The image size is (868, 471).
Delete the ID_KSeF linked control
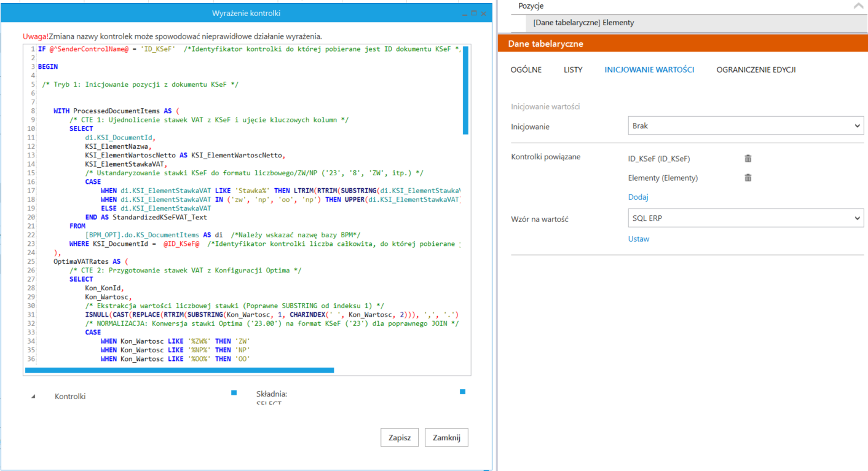tap(748, 159)
